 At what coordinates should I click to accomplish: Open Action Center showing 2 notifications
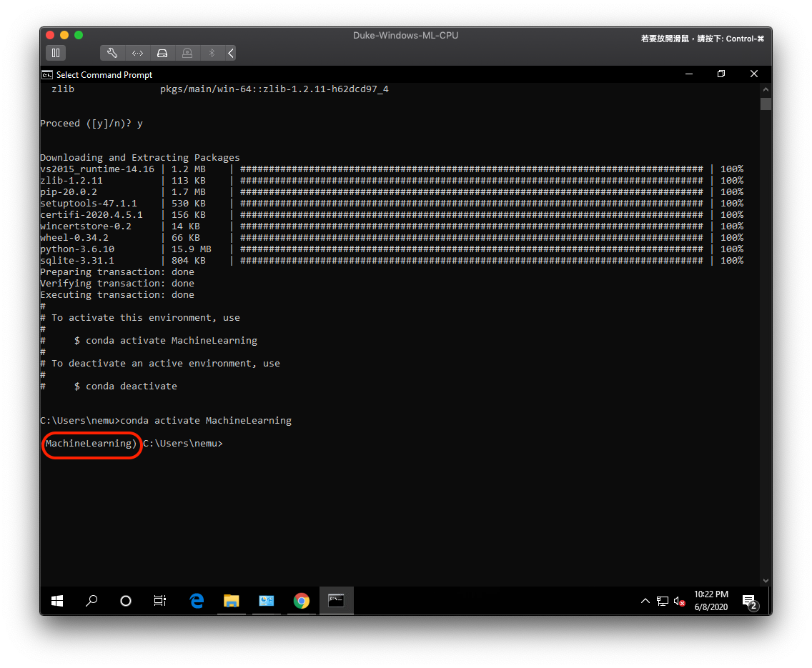(x=748, y=601)
